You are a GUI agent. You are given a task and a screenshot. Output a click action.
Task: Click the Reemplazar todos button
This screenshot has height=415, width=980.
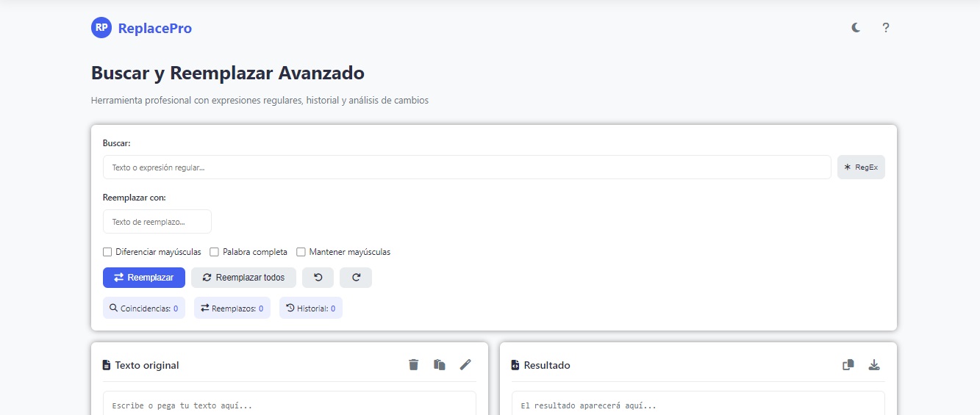(243, 278)
